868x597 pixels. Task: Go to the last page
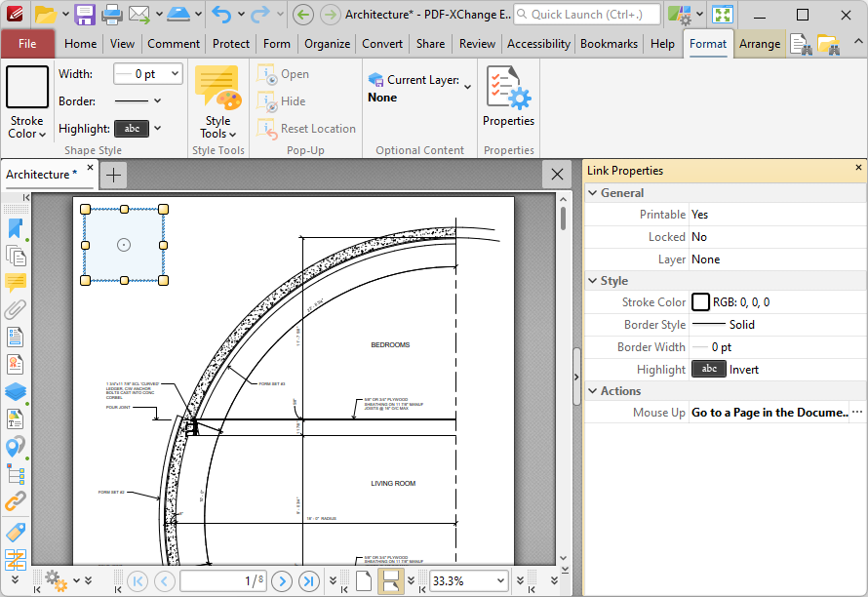pos(309,581)
